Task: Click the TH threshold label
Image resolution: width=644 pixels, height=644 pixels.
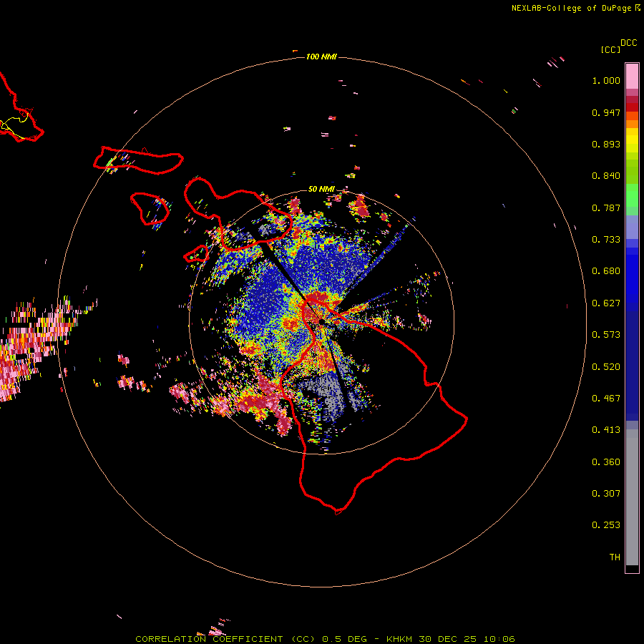Action: tap(615, 557)
